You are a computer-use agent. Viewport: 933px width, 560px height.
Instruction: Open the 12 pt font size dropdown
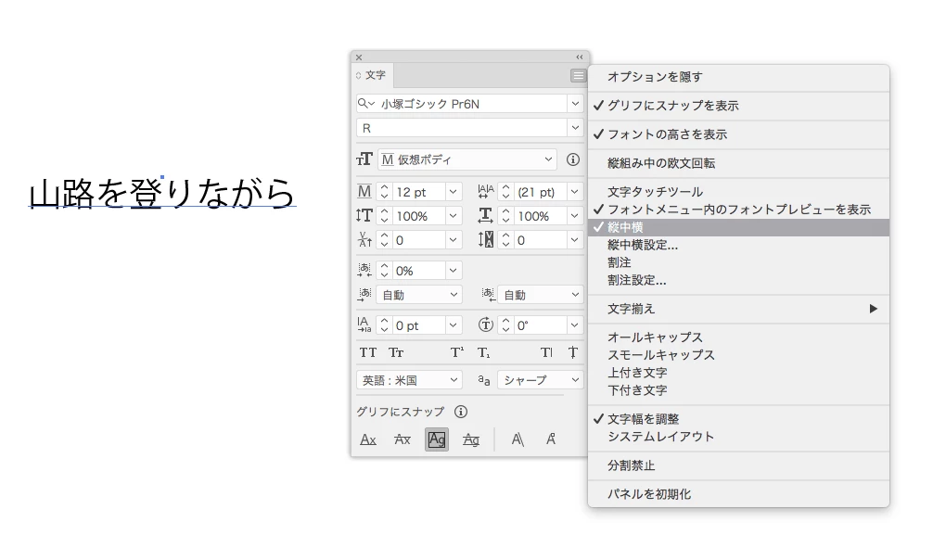453,192
